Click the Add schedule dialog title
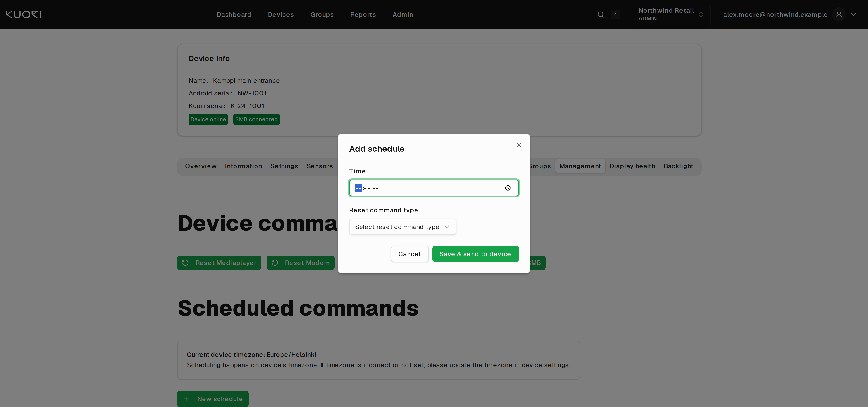Viewport: 868px width, 407px height. (377, 149)
